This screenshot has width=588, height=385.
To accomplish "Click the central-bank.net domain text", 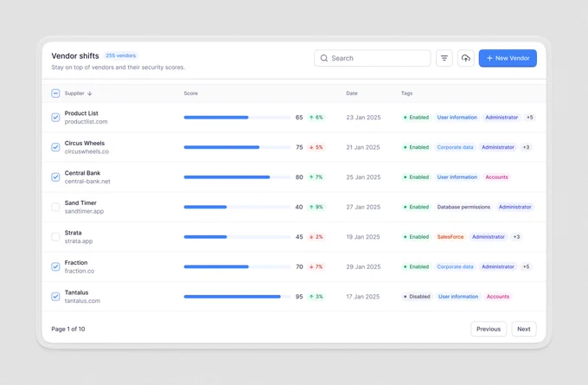I will click(87, 182).
